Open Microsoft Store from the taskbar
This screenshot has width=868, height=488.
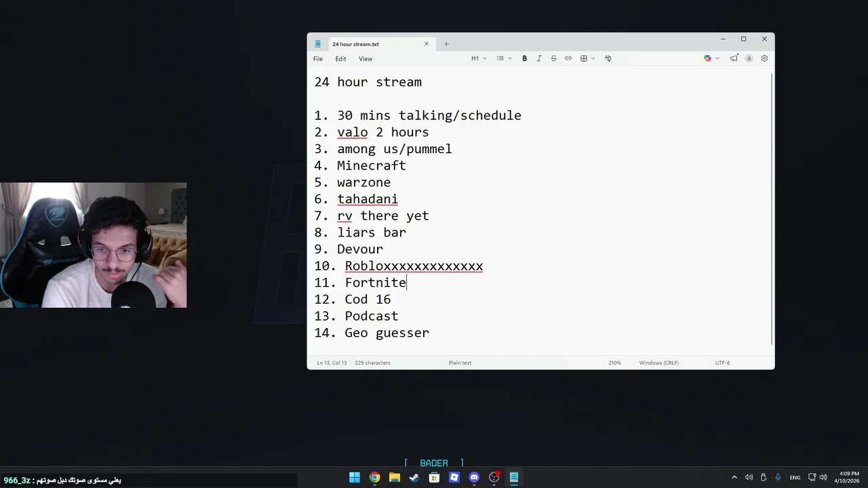coord(434,477)
